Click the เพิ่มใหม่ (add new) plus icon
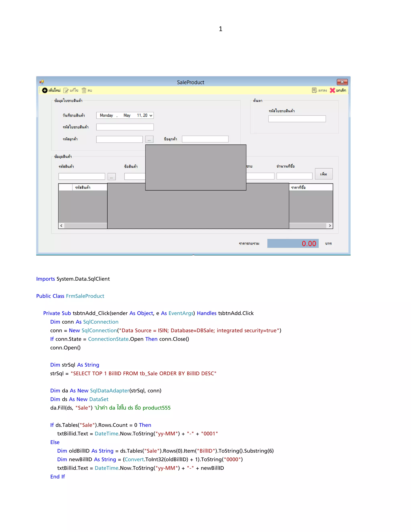The image size is (411, 532). [45, 90]
